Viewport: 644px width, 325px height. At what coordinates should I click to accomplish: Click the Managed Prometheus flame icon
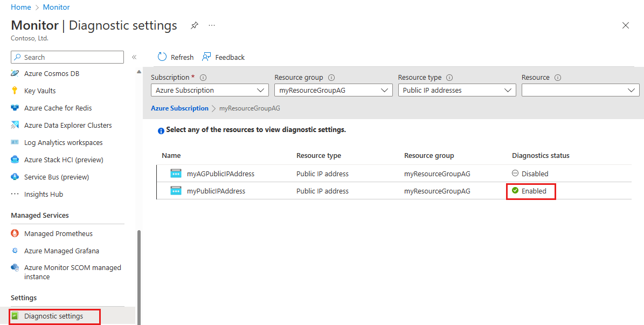tap(15, 233)
